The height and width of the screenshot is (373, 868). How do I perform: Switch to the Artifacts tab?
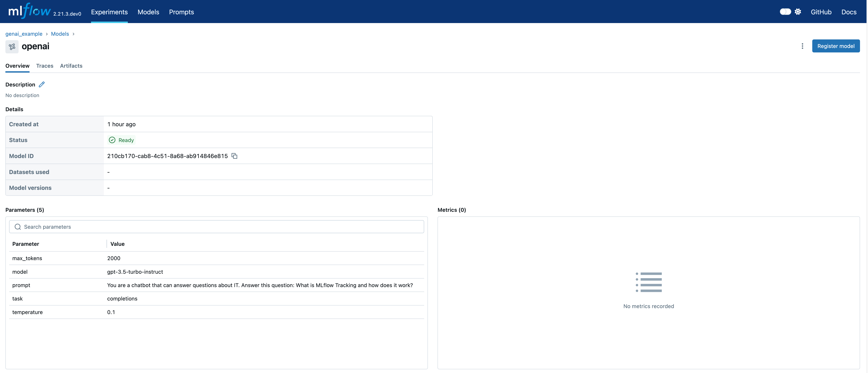pos(71,66)
